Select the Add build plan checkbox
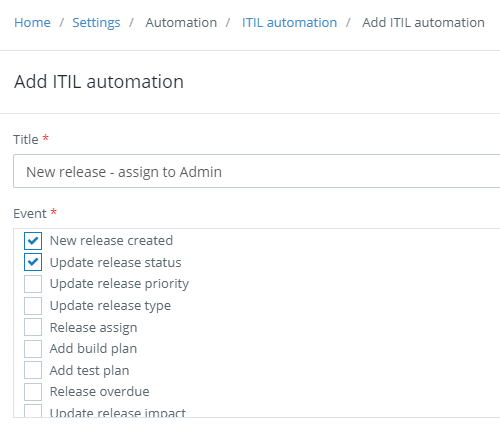The image size is (500, 436). click(33, 349)
